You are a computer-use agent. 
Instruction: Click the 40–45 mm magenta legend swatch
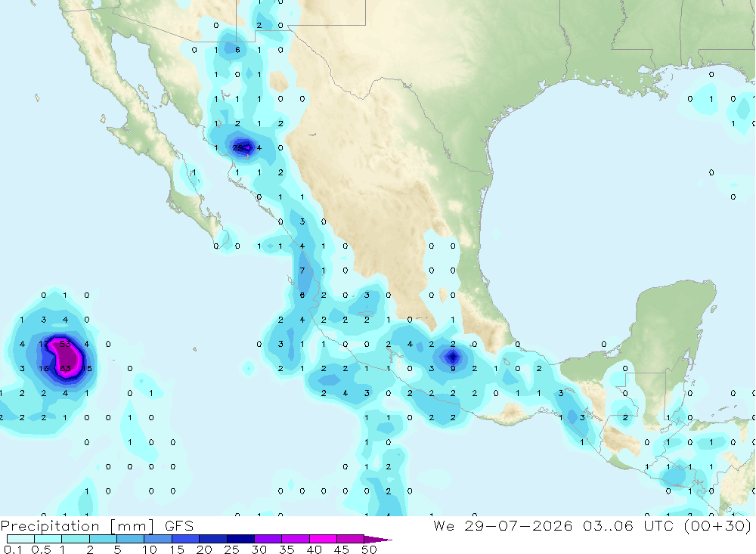click(x=323, y=539)
